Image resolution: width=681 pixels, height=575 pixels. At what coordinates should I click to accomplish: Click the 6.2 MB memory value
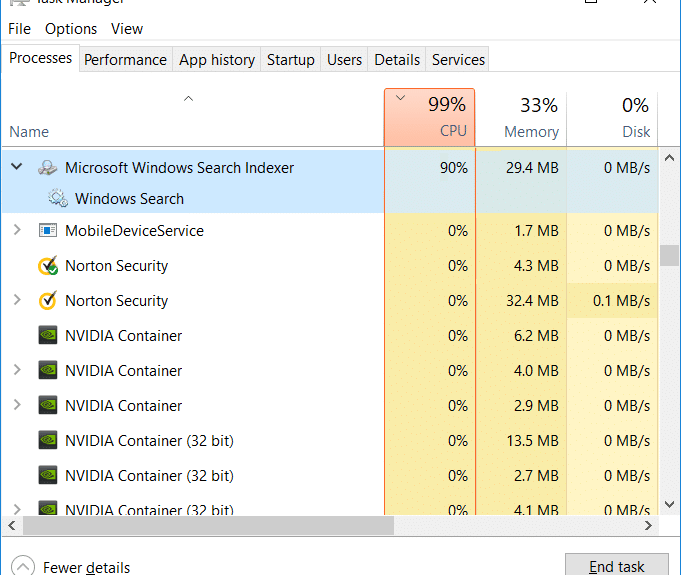(536, 336)
